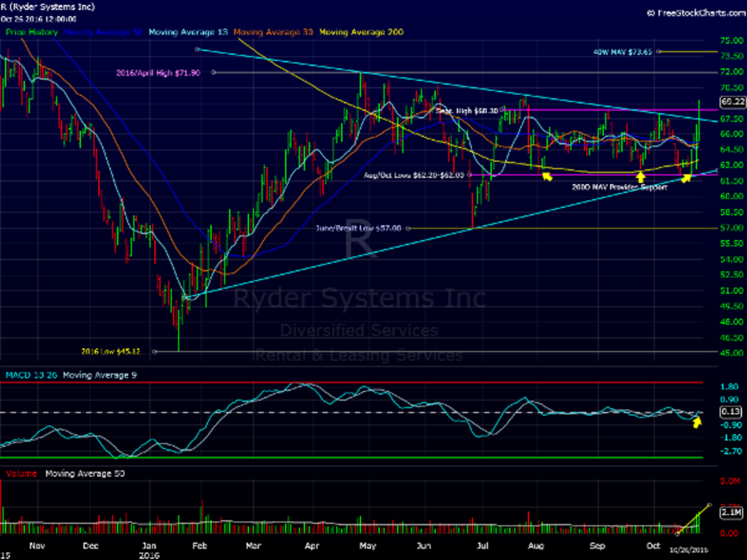
Task: Select the Volume panel label
Action: (20, 474)
